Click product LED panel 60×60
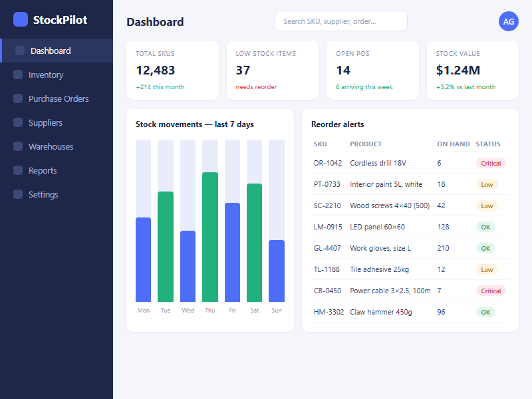The image size is (532, 399). (x=377, y=227)
